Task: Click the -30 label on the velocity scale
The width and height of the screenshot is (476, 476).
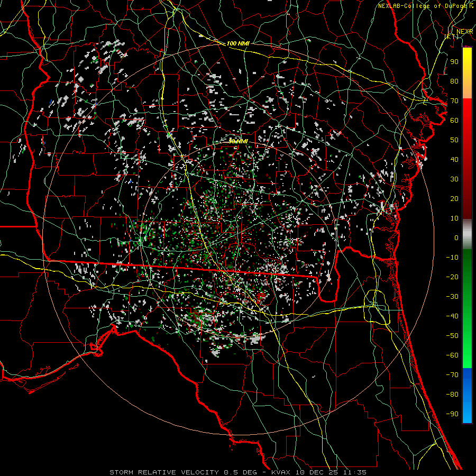Action: point(452,297)
